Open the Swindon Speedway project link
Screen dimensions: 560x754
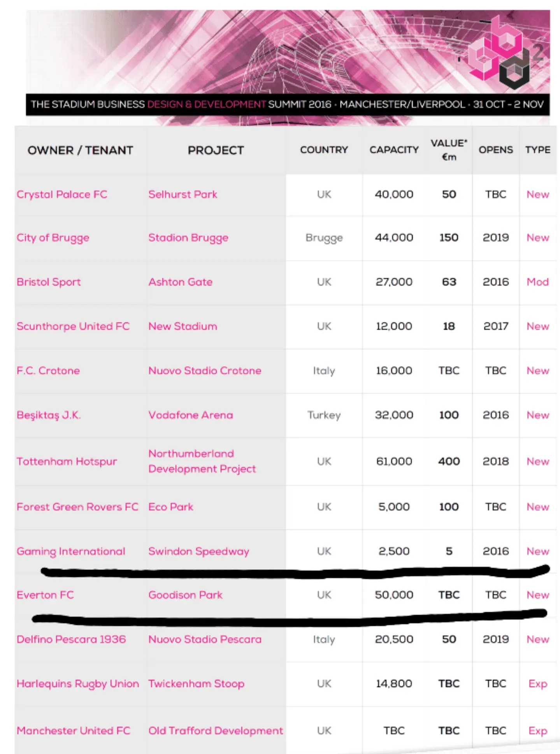198,551
